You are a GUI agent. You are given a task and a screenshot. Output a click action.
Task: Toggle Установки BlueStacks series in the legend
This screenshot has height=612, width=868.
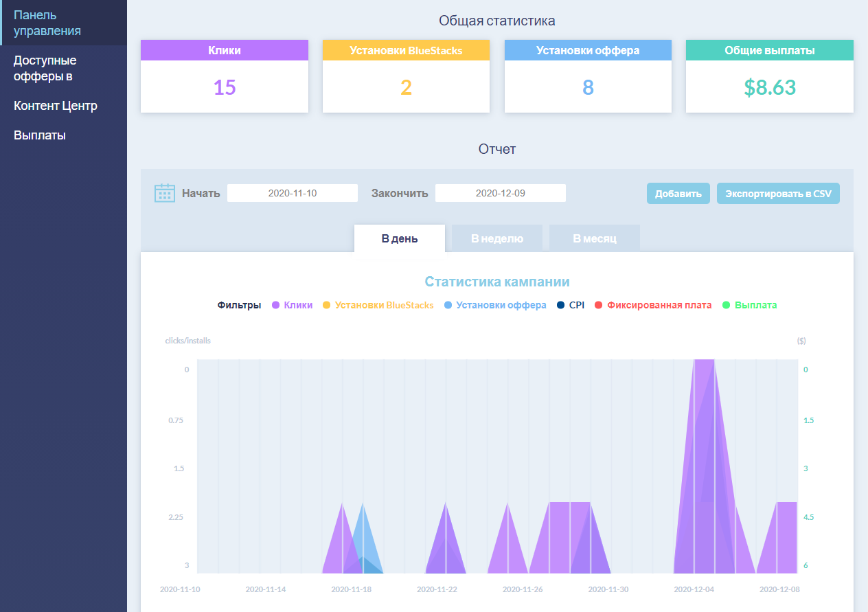pyautogui.click(x=378, y=305)
